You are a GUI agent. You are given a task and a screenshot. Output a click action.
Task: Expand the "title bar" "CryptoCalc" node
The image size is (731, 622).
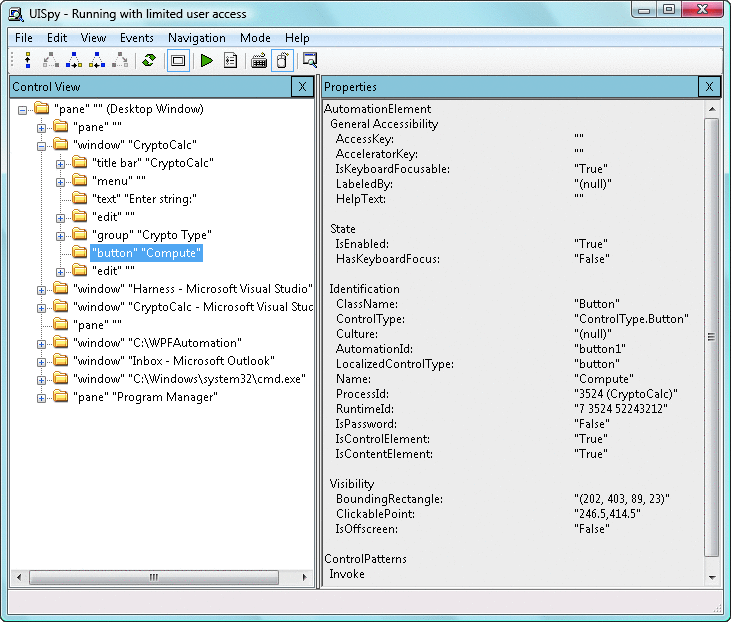[x=60, y=164]
